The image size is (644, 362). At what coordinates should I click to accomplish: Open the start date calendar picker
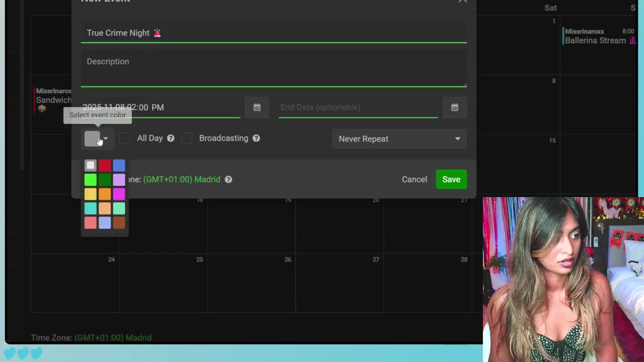point(257,107)
